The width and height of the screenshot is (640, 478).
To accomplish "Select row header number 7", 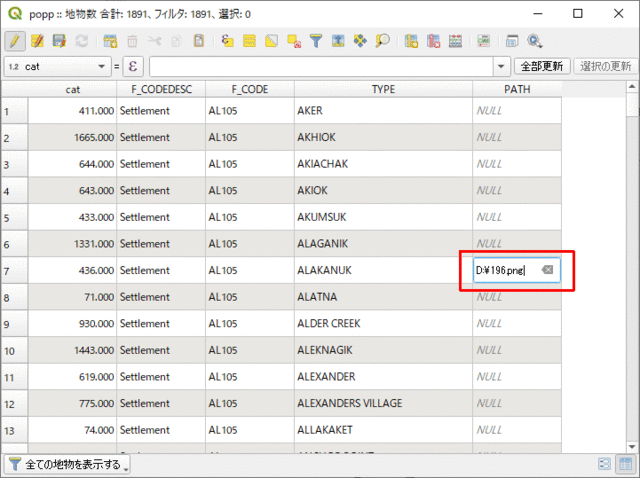I will coord(14,270).
